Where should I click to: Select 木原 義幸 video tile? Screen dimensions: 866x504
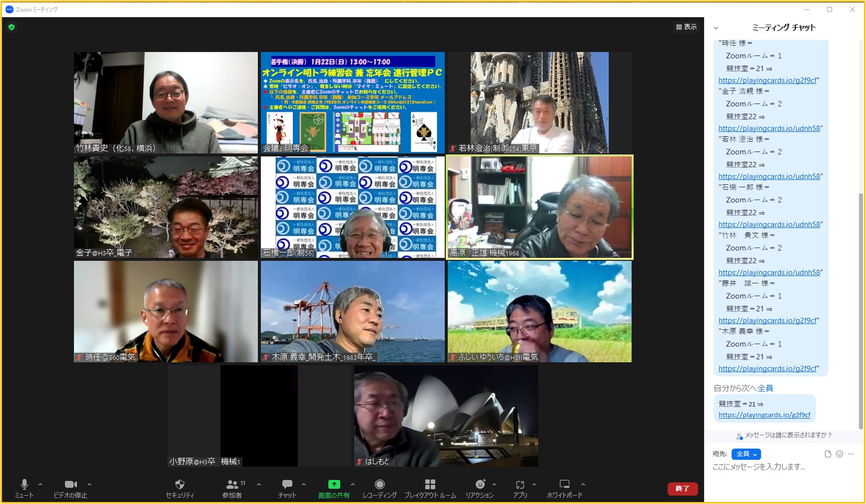pos(353,311)
